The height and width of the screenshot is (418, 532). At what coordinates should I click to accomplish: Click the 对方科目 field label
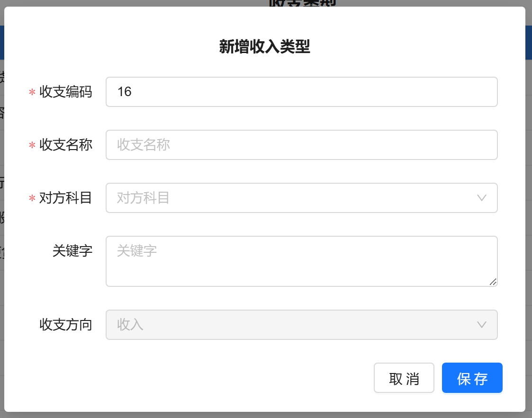[x=65, y=198]
